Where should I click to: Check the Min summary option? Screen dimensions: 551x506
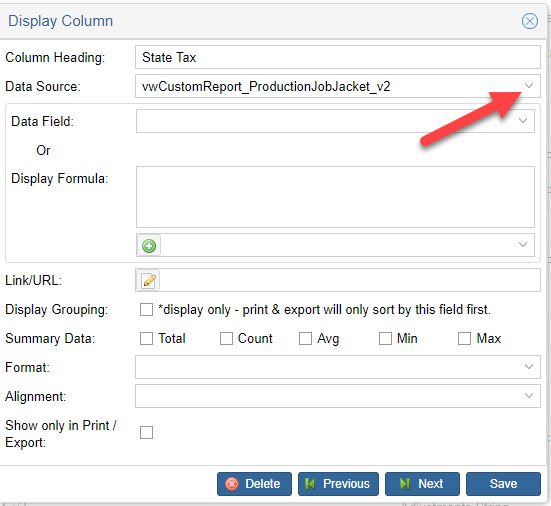pyautogui.click(x=385, y=339)
